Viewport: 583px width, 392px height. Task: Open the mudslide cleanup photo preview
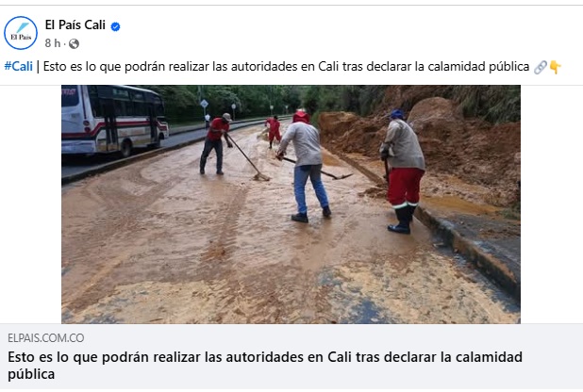coord(291,204)
